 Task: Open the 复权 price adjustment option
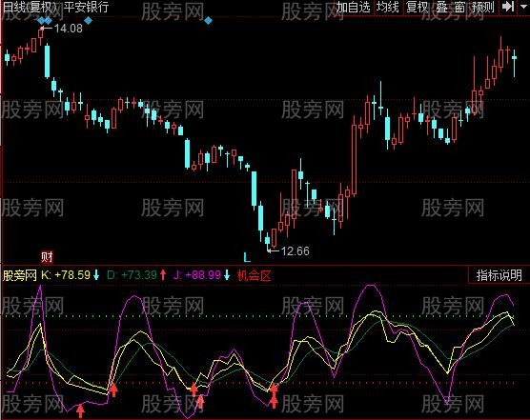coord(418,7)
